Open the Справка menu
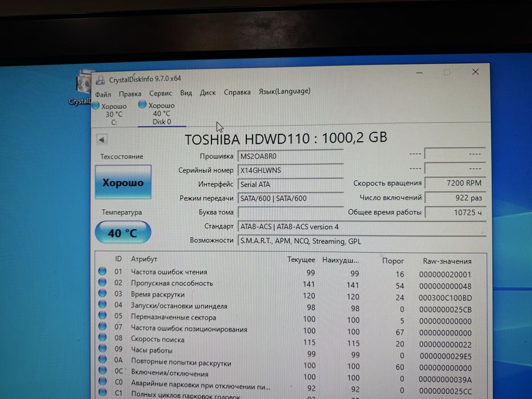 pyautogui.click(x=237, y=92)
